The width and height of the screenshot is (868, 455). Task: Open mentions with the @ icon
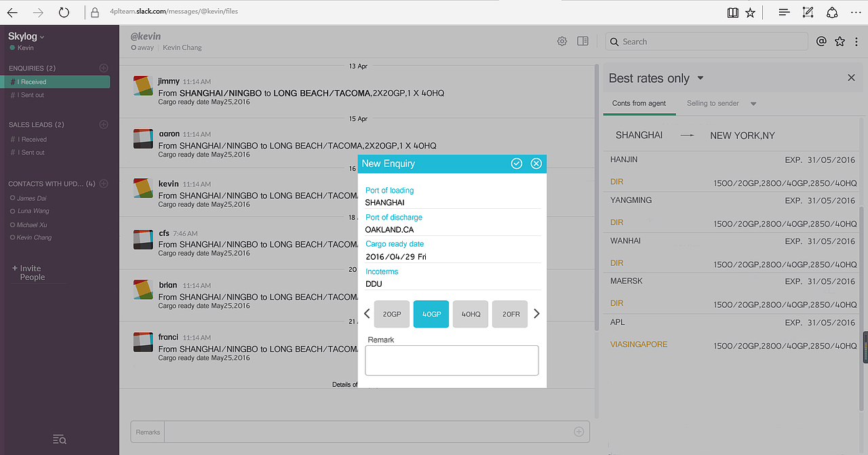point(821,41)
